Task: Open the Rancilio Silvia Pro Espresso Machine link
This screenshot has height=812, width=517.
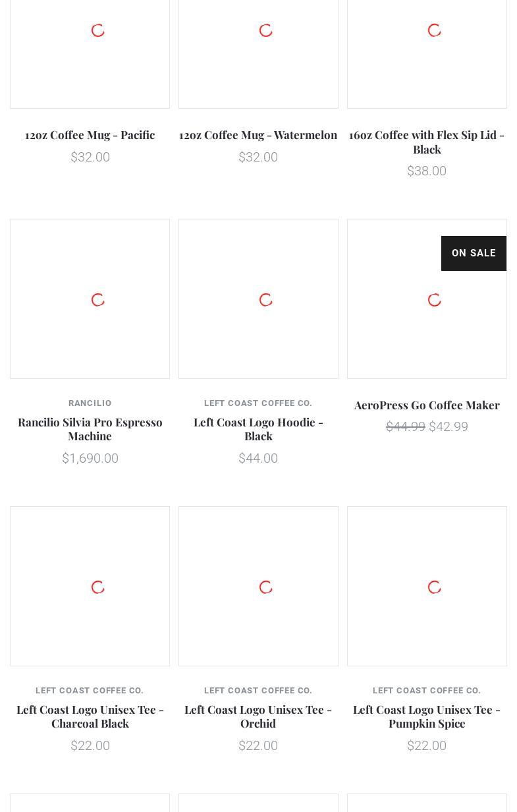Action: [x=90, y=429]
